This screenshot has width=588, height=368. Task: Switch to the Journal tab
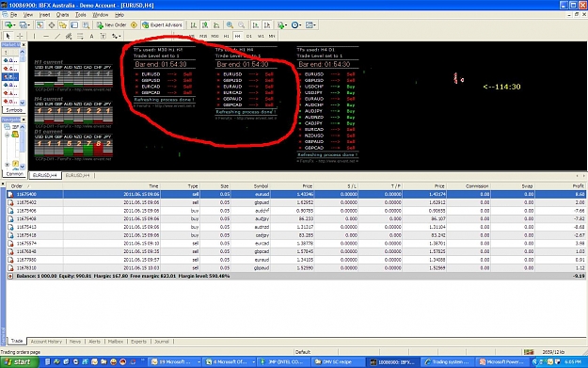click(x=162, y=342)
